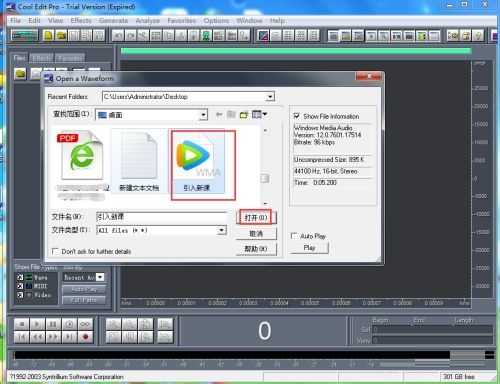Screen dimensions: 500x384
Task: Click the Play button under Auto Play
Action: [x=310, y=248]
